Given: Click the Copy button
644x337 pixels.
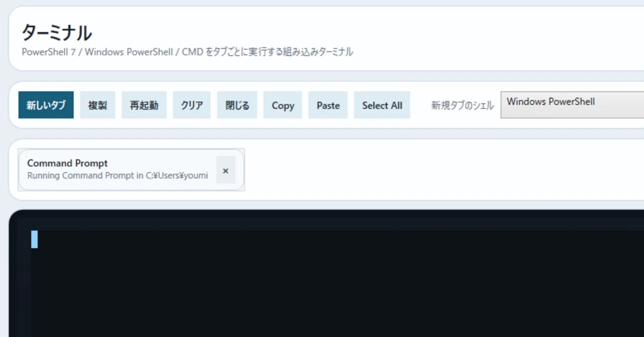Looking at the screenshot, I should pos(283,105).
